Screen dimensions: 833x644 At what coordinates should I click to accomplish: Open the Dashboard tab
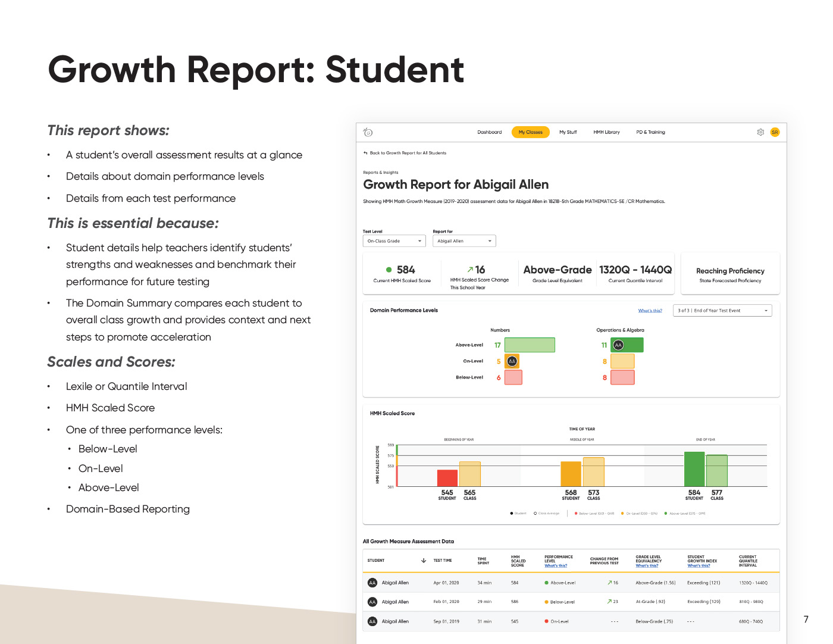click(x=489, y=132)
